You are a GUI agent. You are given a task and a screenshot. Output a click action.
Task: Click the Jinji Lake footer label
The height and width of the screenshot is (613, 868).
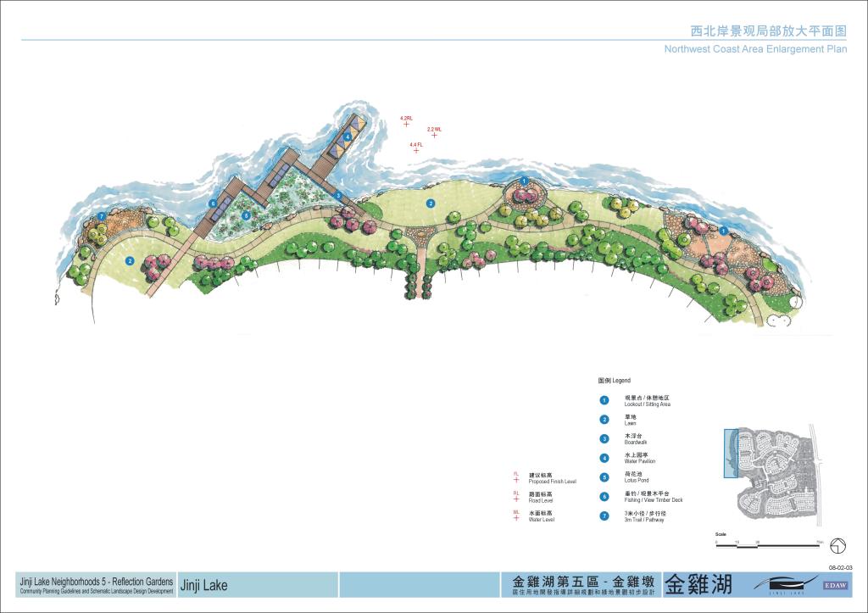tap(203, 585)
